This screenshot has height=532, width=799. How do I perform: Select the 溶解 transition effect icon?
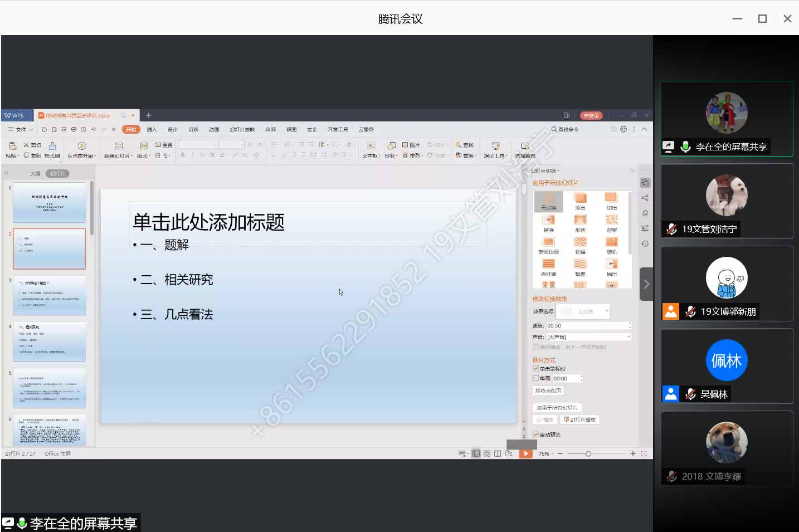pyautogui.click(x=611, y=220)
